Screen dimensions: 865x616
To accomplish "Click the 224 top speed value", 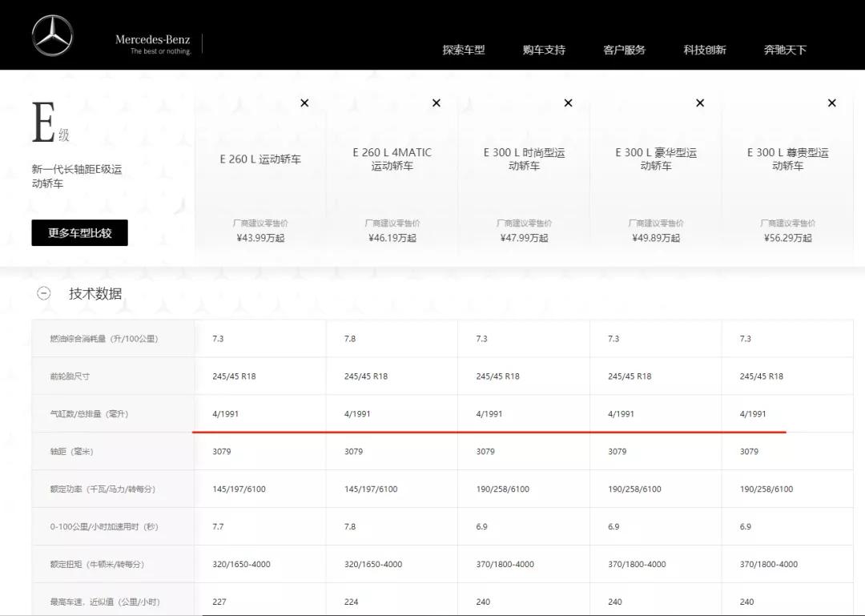I will pos(351,602).
